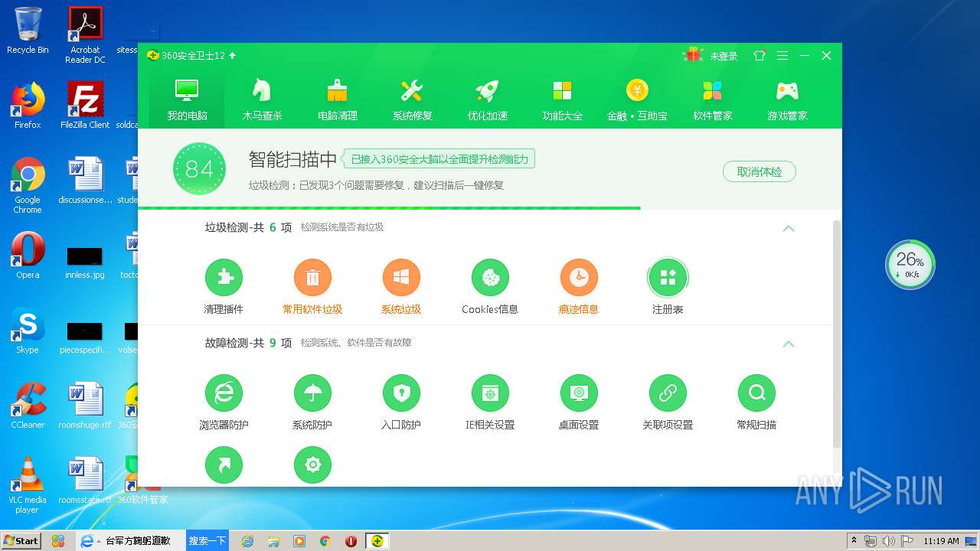The height and width of the screenshot is (551, 980).
Task: Click the gear fault-check icon
Action: (x=312, y=465)
